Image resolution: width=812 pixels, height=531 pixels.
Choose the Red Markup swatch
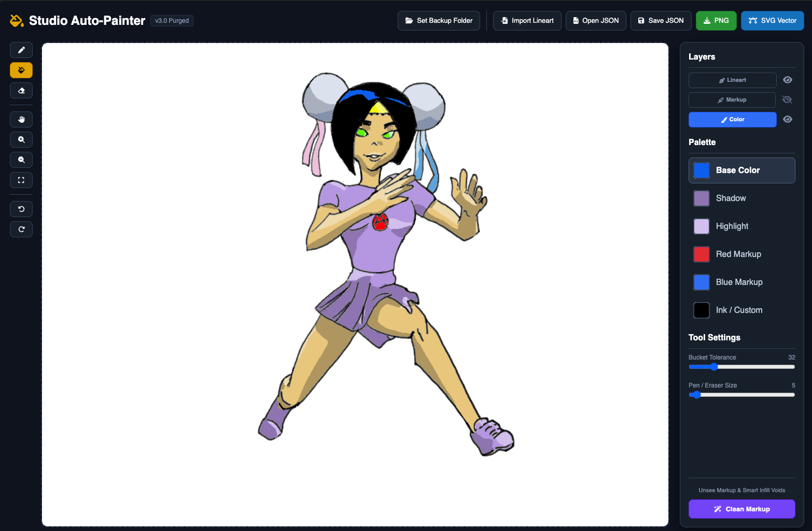point(742,254)
